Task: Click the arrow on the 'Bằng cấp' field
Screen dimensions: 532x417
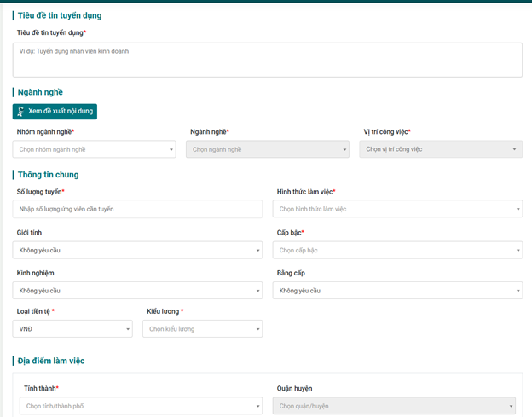Action: (518, 292)
